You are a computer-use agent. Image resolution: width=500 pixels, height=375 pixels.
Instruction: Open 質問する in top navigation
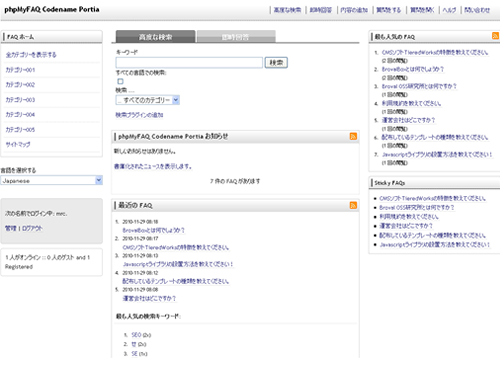pos(389,10)
